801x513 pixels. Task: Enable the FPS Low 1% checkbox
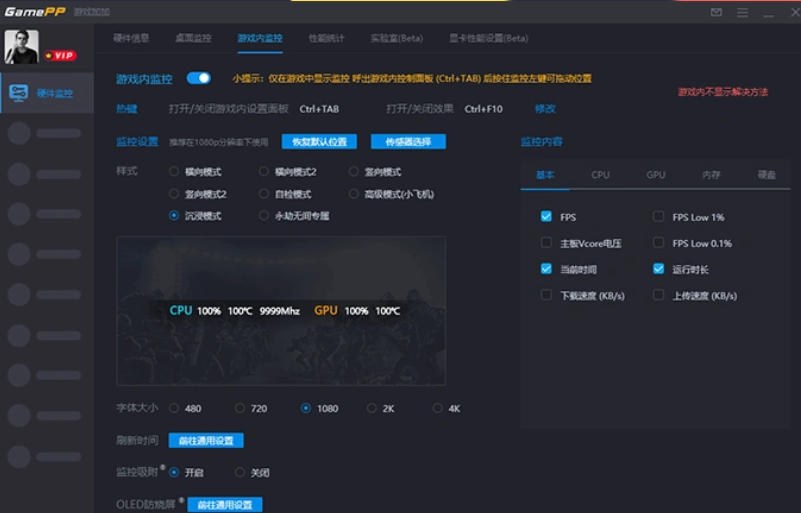tap(658, 217)
